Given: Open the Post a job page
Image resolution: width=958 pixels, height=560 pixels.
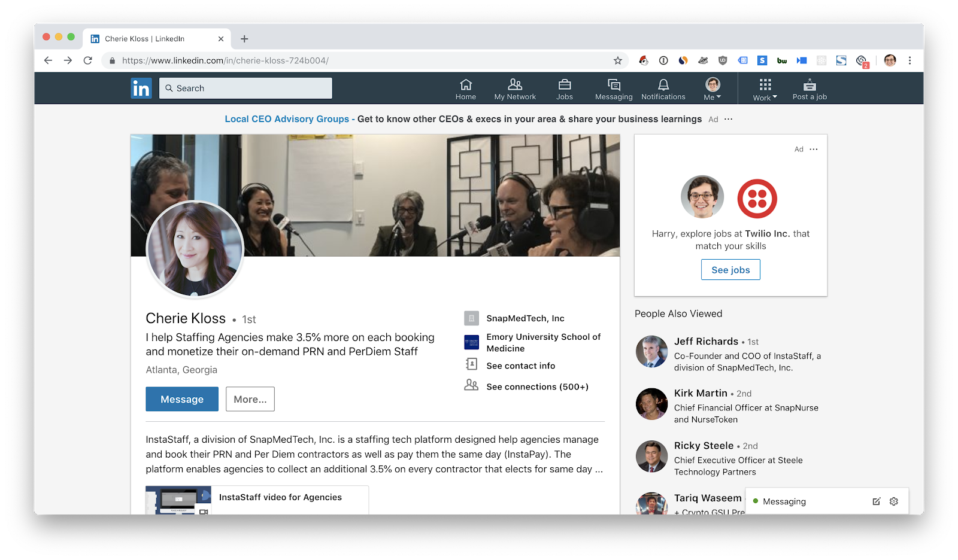Looking at the screenshot, I should click(x=810, y=89).
